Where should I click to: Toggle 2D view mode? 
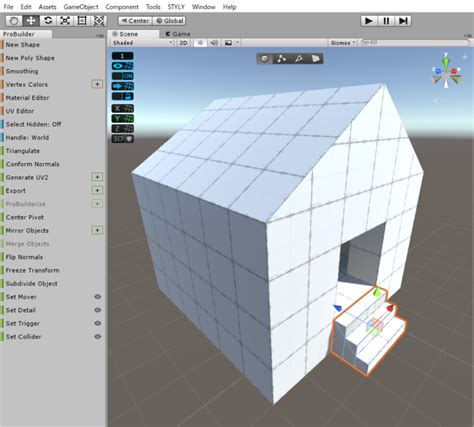point(183,43)
